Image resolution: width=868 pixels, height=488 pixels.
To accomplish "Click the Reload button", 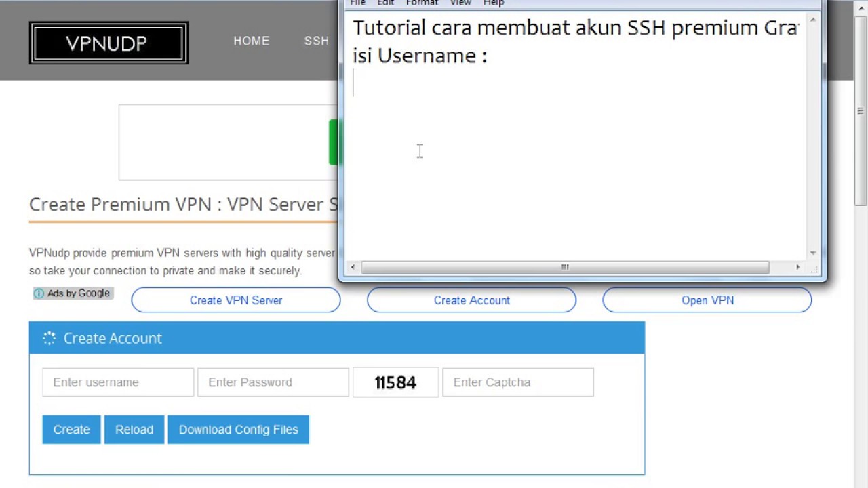I will pos(134,430).
